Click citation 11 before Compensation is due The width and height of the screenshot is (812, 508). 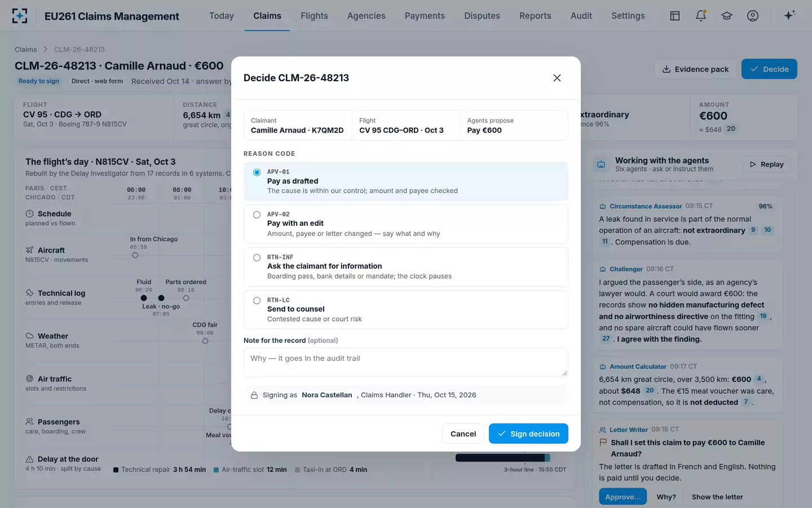click(605, 242)
